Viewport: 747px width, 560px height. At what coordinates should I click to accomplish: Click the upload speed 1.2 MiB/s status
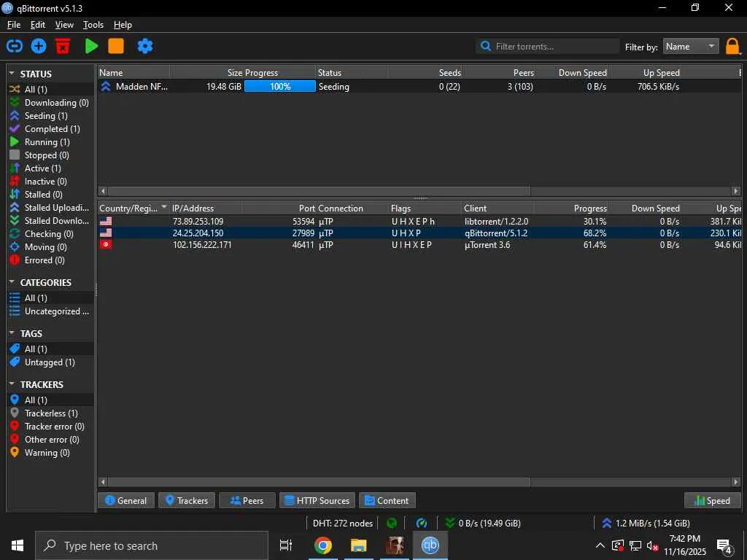[646, 524]
